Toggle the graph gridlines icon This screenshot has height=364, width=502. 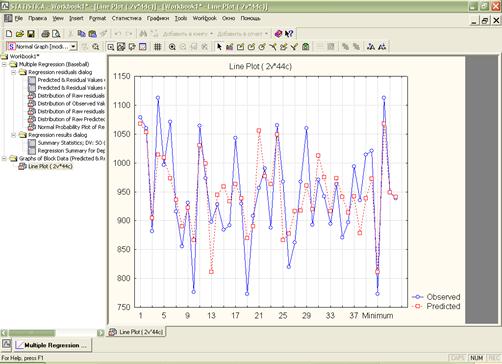158,47
